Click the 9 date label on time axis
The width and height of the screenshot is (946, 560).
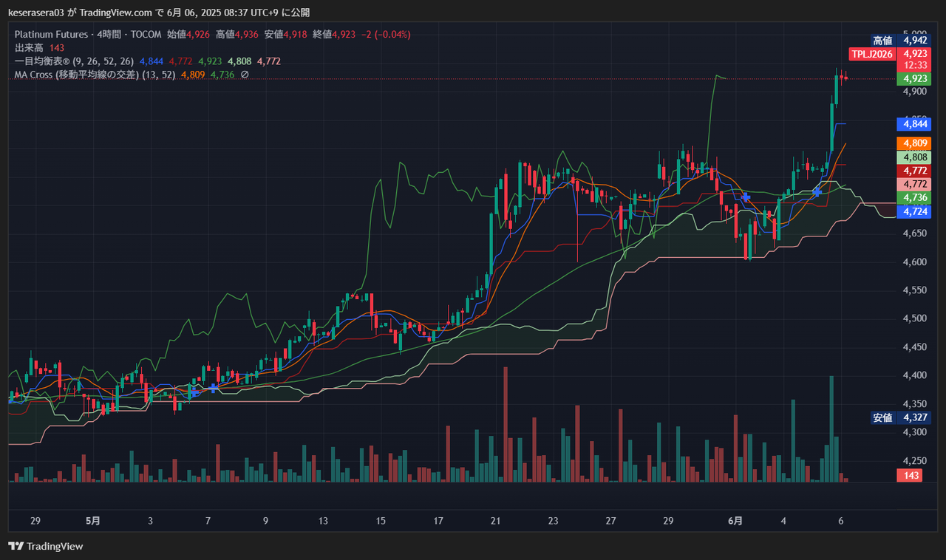(265, 521)
